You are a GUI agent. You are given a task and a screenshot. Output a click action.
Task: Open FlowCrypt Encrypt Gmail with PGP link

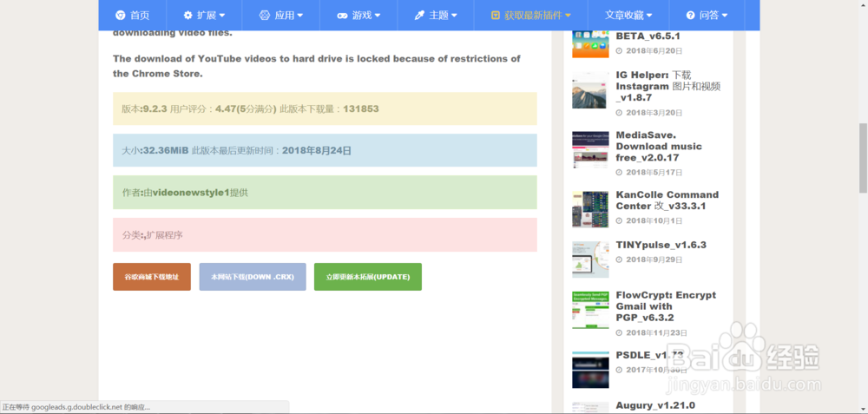[x=666, y=306]
